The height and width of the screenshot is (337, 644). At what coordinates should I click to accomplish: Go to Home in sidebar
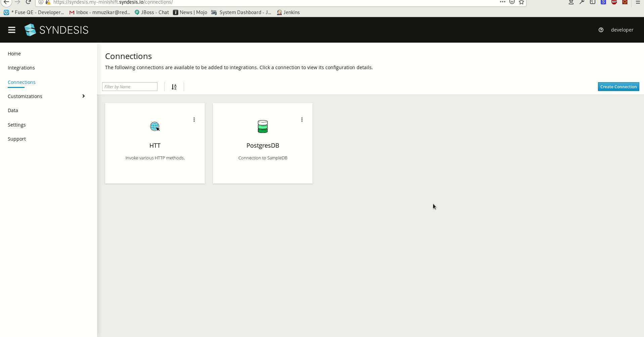pyautogui.click(x=14, y=54)
